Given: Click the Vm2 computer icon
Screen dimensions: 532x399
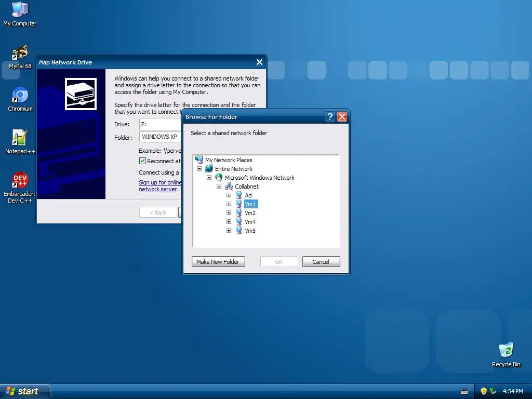Looking at the screenshot, I should 239,212.
